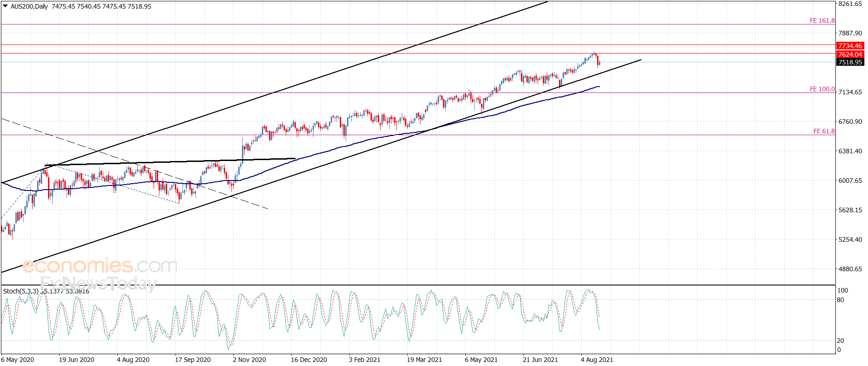Click the 7134.65 price scale value

point(850,92)
